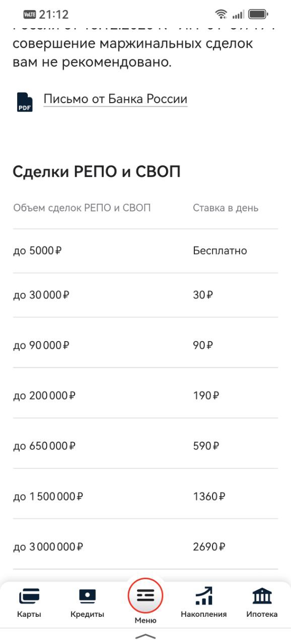The width and height of the screenshot is (291, 644).
Task: Select the Ипотека tab label
Action: coord(262,614)
